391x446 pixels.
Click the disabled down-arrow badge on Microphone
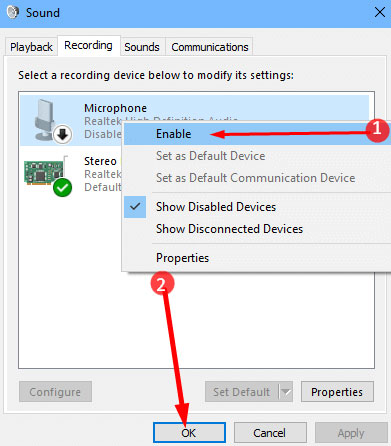(x=62, y=135)
